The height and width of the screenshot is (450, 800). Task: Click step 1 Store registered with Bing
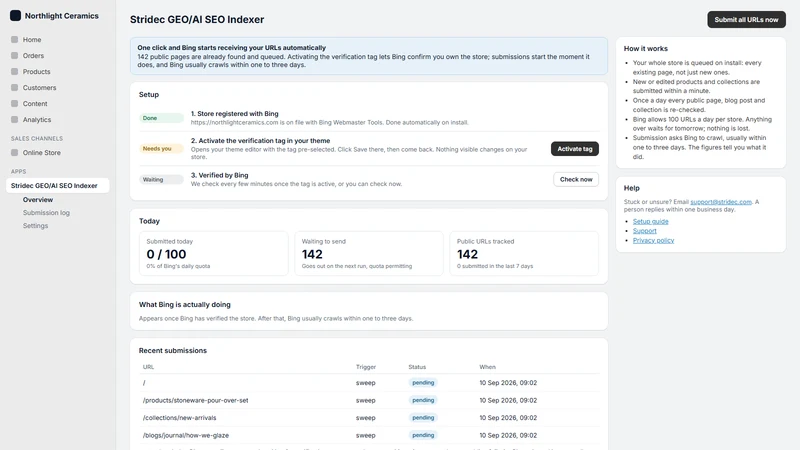pos(235,114)
